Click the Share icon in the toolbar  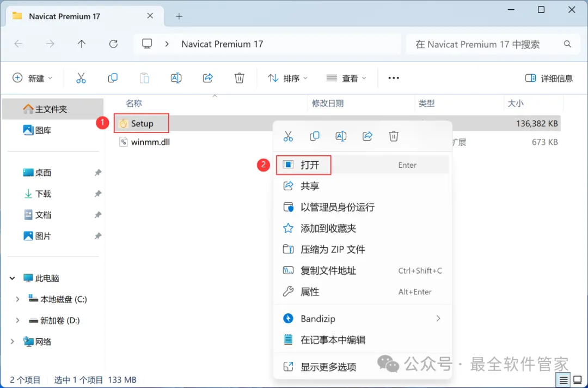pyautogui.click(x=208, y=78)
